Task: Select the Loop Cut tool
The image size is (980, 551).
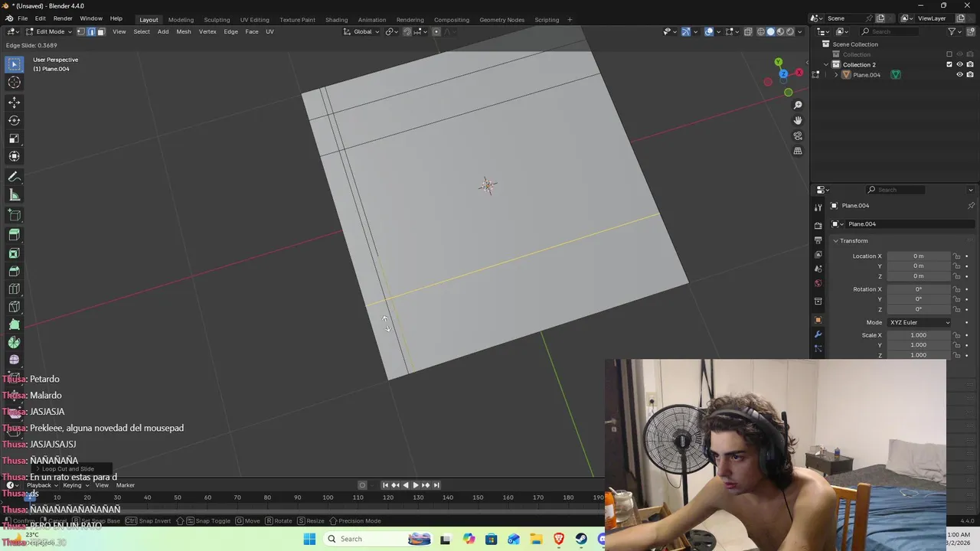Action: click(x=15, y=289)
